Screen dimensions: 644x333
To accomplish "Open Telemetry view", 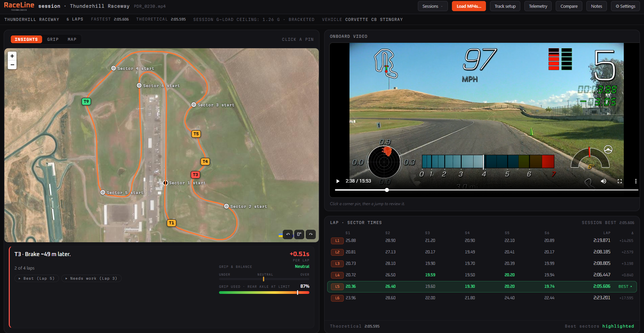I will tap(538, 6).
